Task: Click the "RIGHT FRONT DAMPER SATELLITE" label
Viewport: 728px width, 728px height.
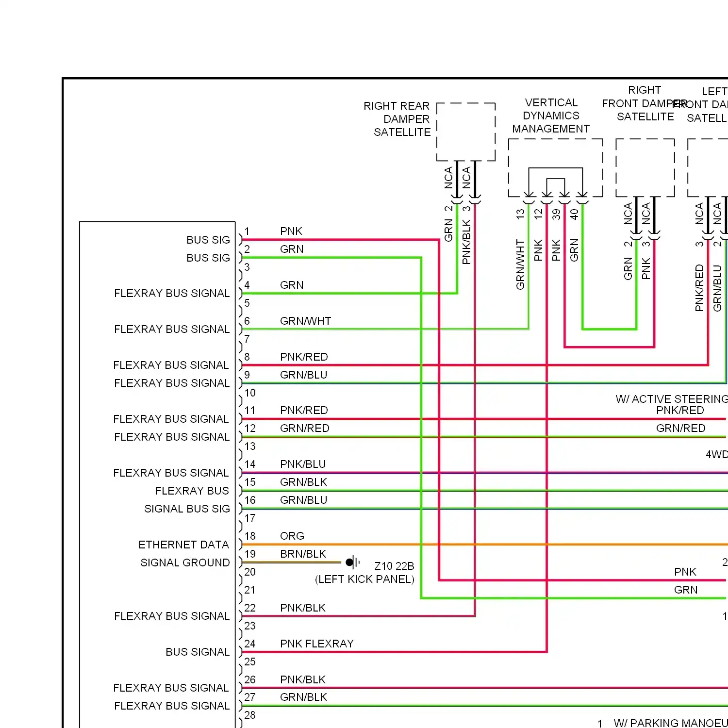Action: coord(645,103)
